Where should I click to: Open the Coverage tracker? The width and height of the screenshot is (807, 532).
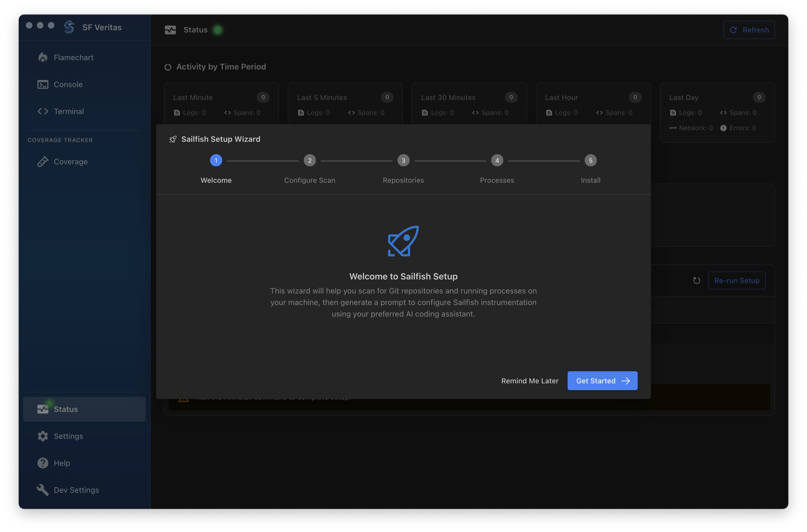pyautogui.click(x=71, y=162)
